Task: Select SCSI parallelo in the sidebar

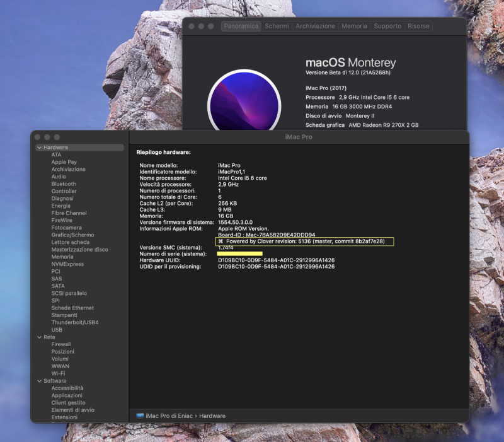Action: (69, 293)
